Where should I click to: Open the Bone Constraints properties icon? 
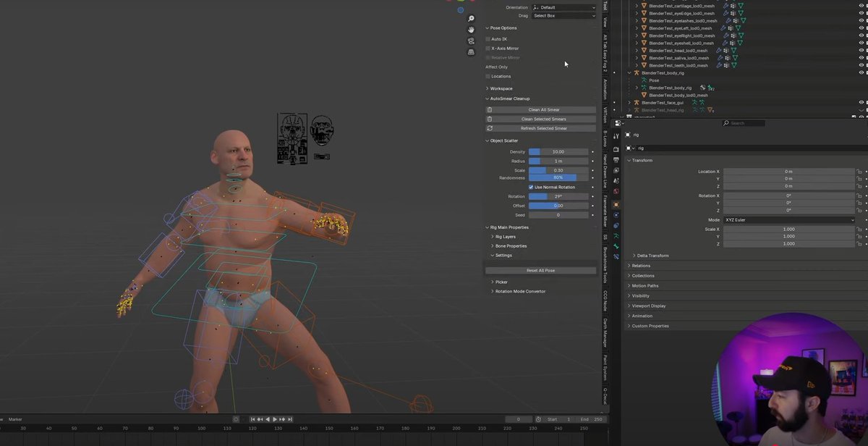tap(616, 256)
